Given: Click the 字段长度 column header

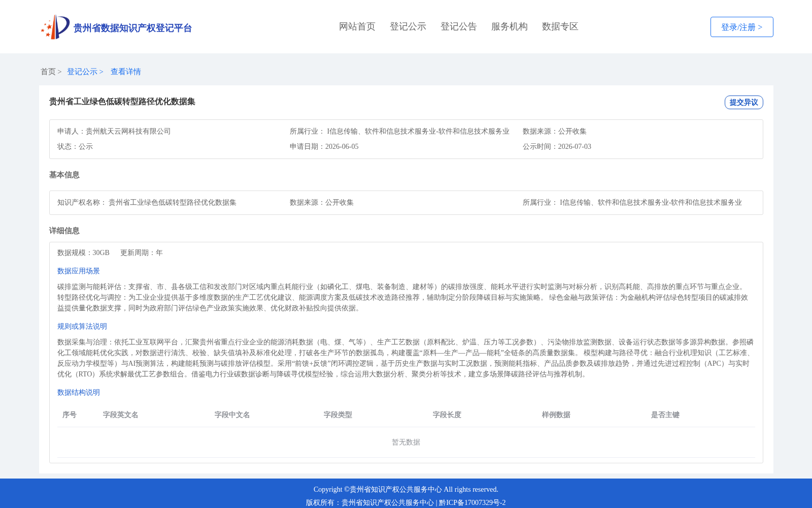Looking at the screenshot, I should (447, 415).
